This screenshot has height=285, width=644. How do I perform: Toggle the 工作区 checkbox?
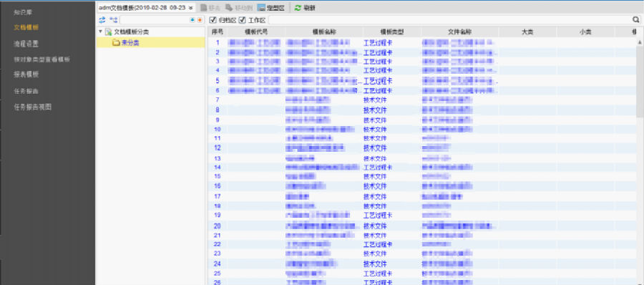[x=243, y=20]
